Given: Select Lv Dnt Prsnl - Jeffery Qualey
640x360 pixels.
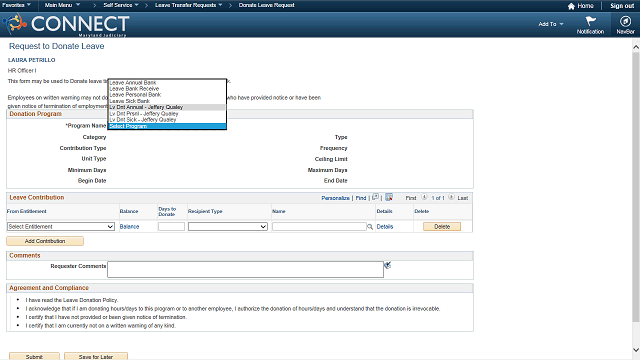Looking at the screenshot, I should (167, 113).
